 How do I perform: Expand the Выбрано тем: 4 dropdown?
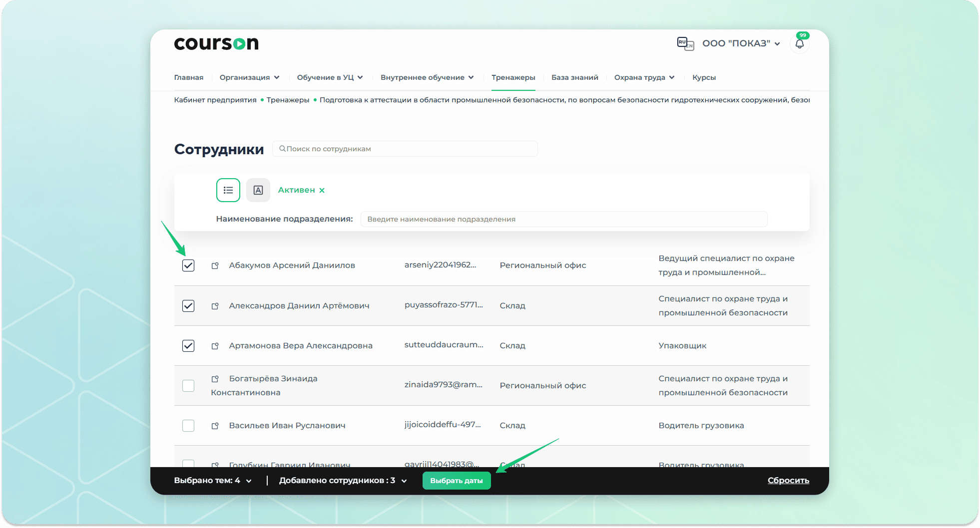(x=212, y=481)
